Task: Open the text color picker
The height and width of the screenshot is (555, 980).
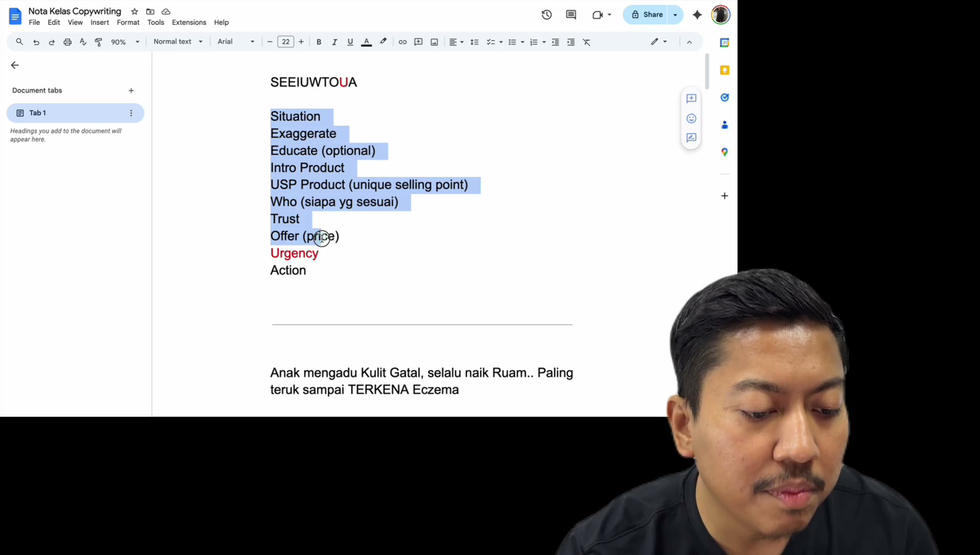Action: click(366, 42)
